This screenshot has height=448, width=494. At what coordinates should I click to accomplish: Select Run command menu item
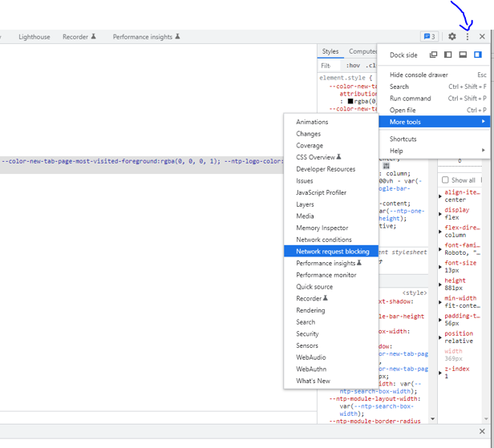[434, 99]
